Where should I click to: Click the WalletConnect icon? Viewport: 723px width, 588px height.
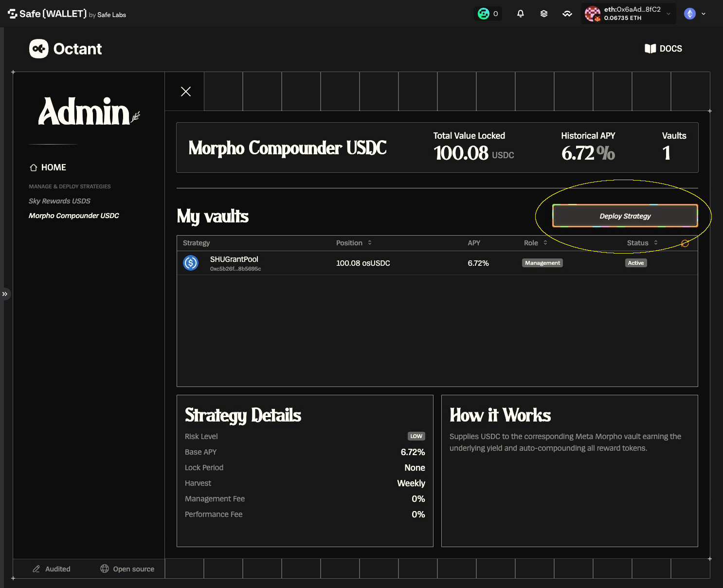click(x=567, y=14)
